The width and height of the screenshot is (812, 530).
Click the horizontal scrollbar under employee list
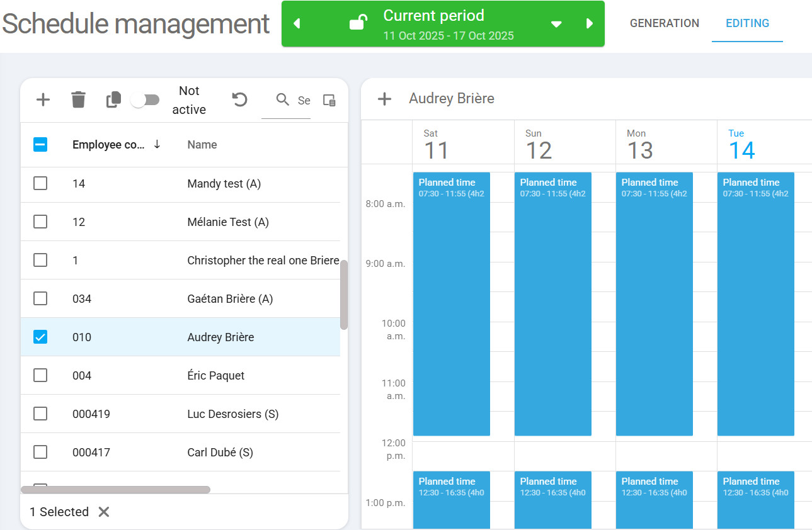[x=115, y=489]
